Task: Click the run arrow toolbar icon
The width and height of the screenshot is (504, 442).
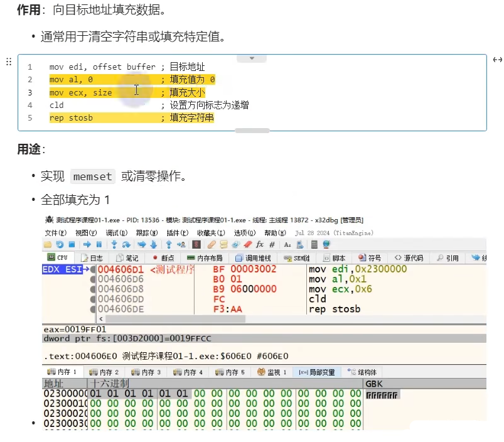Action: [87, 244]
